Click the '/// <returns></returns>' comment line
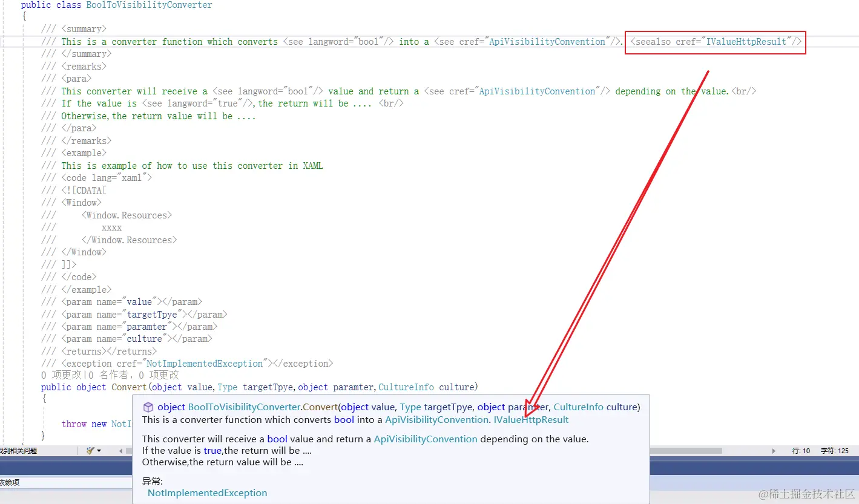Viewport: 859px width, 504px height. [99, 352]
